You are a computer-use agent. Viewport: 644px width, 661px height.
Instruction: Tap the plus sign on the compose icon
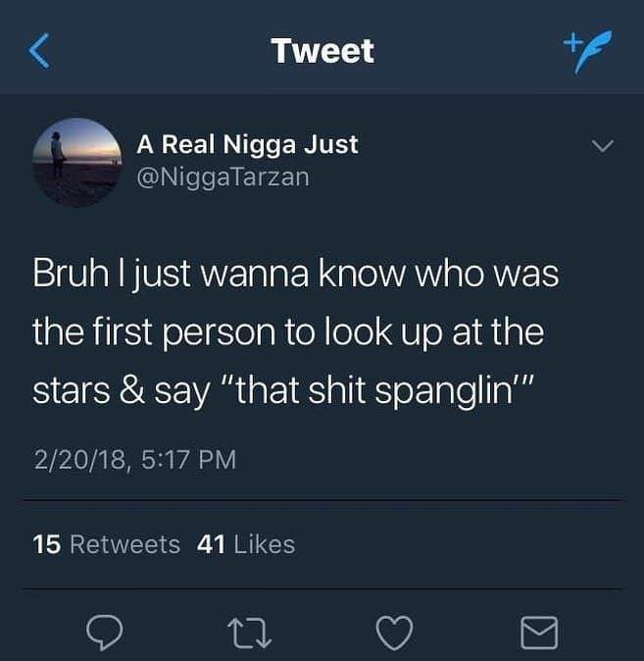point(570,42)
